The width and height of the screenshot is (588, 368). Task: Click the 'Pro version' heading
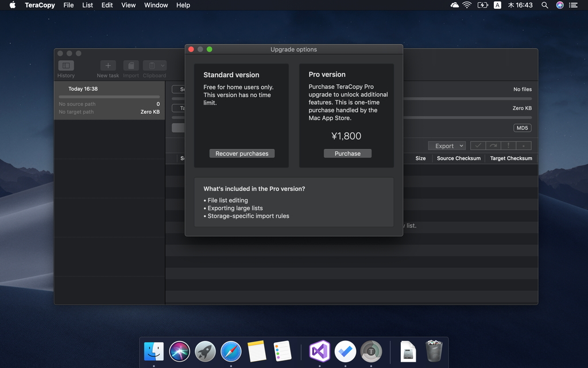click(x=327, y=74)
